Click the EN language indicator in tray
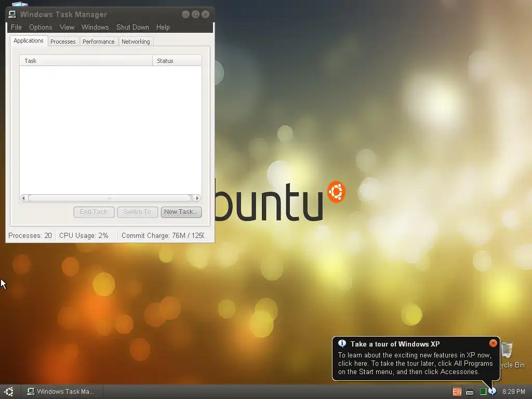Screen dimensions: 532x399 (457, 392)
